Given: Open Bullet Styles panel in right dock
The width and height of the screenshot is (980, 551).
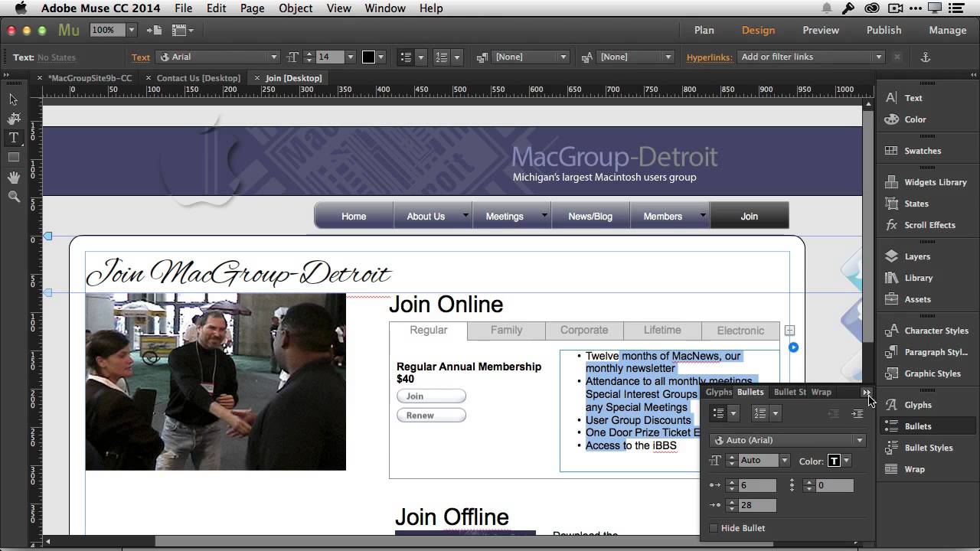Looking at the screenshot, I should [927, 448].
